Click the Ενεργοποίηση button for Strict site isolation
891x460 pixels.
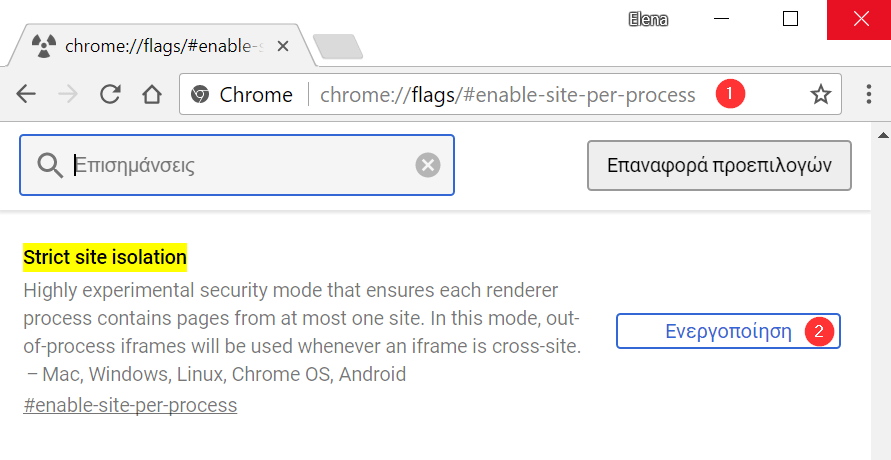click(728, 331)
